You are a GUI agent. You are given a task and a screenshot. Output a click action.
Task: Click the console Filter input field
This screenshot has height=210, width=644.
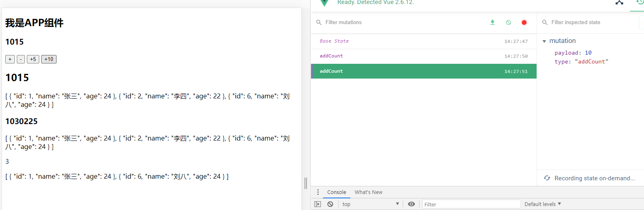[472, 204]
